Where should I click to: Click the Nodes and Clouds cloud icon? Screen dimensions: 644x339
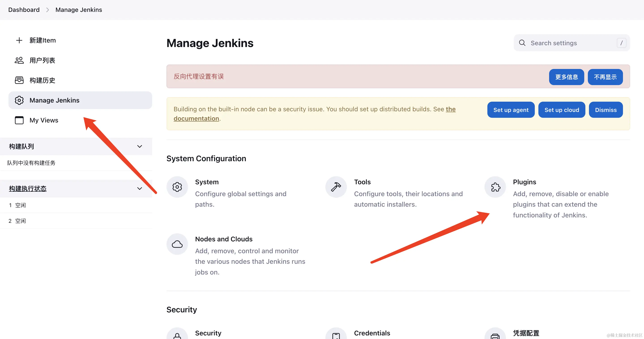pyautogui.click(x=177, y=244)
